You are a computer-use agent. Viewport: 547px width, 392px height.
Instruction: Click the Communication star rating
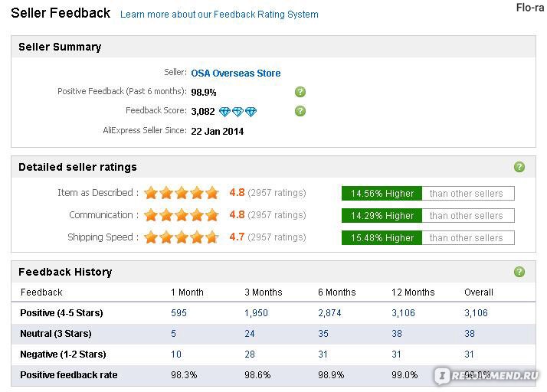[182, 215]
